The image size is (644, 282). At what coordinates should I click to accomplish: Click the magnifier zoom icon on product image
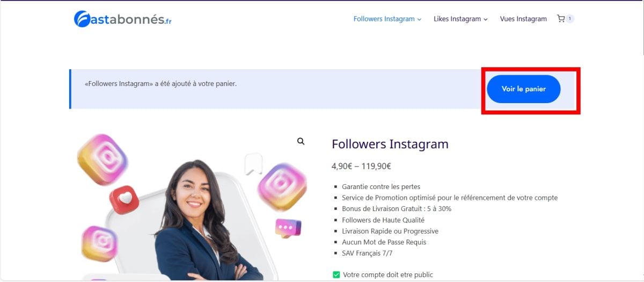pos(301,141)
